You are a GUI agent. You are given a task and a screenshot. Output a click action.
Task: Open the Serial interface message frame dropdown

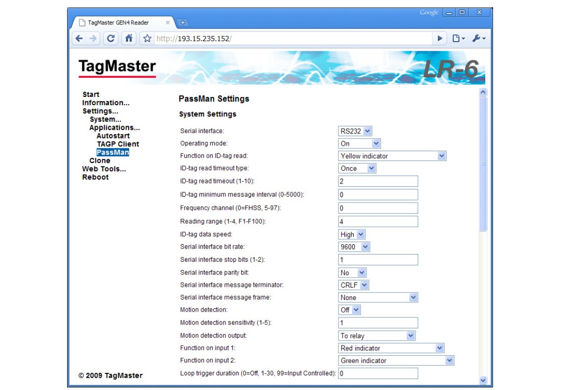tap(378, 298)
